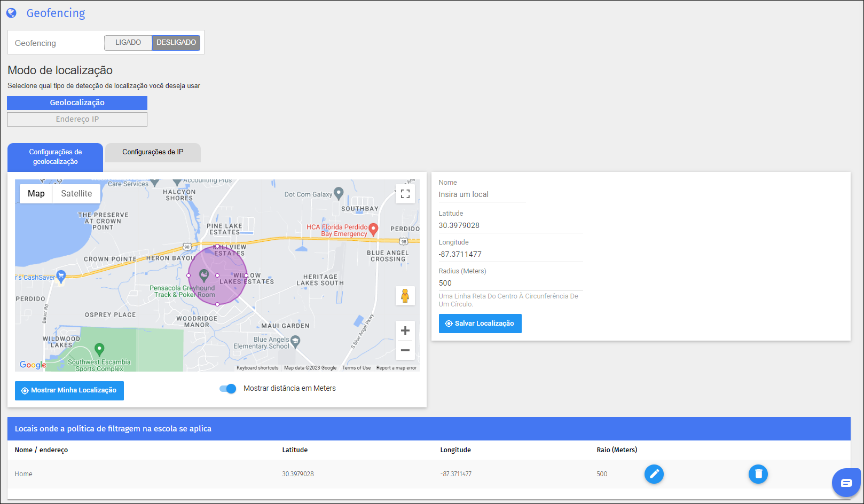The image size is (864, 504).
Task: Click Pensacola Greyhound Track map pin
Action: pyautogui.click(x=203, y=275)
